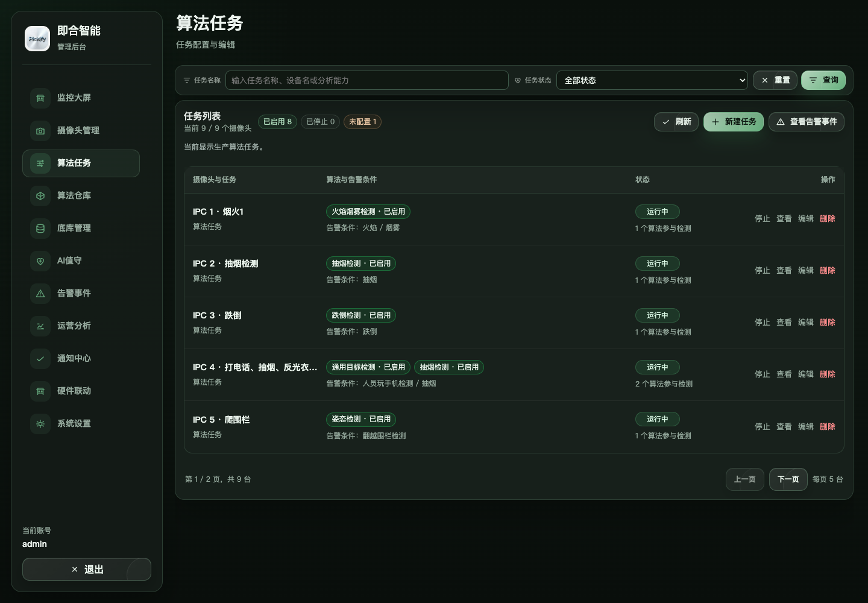Click the 未配置 1 status badge
Screen dimensions: 868x603
[x=363, y=122]
